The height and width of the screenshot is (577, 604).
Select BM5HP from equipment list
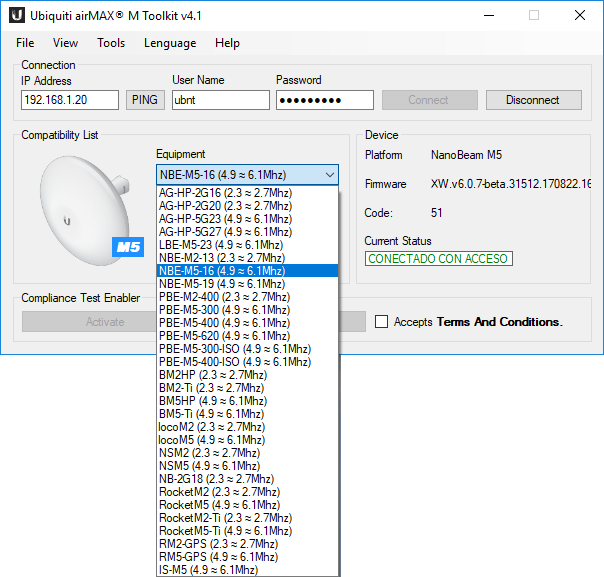(x=248, y=401)
